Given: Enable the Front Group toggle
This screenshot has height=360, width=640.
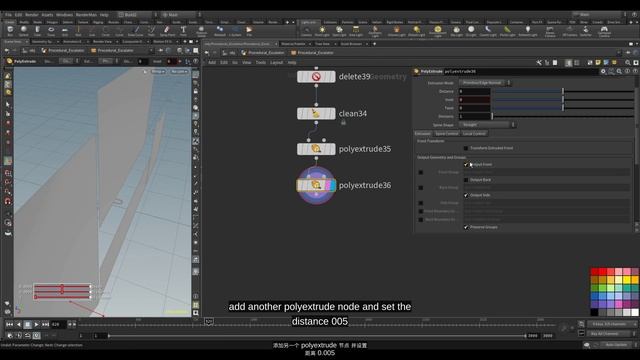Looking at the screenshot, I should (421, 172).
